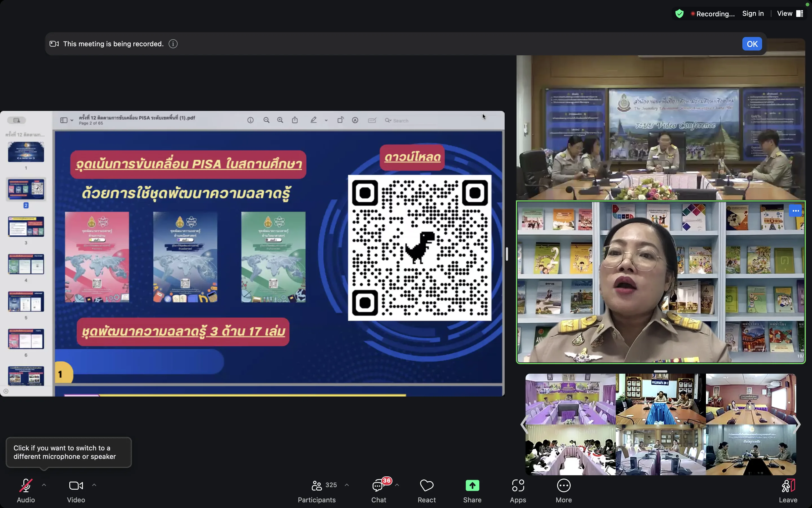Select the purple conference room video thumbnail
812x508 pixels.
[570, 399]
